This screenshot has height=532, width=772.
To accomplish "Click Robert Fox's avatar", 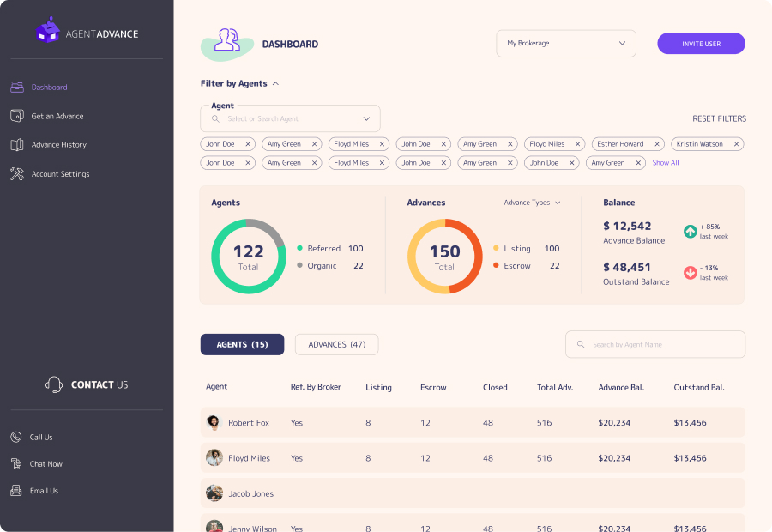I will pyautogui.click(x=214, y=423).
